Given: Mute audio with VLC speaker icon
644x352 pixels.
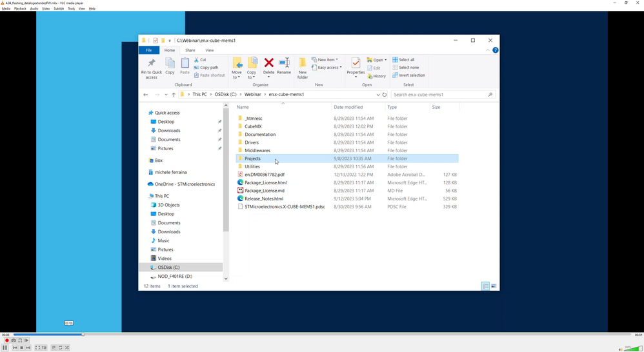Looking at the screenshot, I should point(620,349).
